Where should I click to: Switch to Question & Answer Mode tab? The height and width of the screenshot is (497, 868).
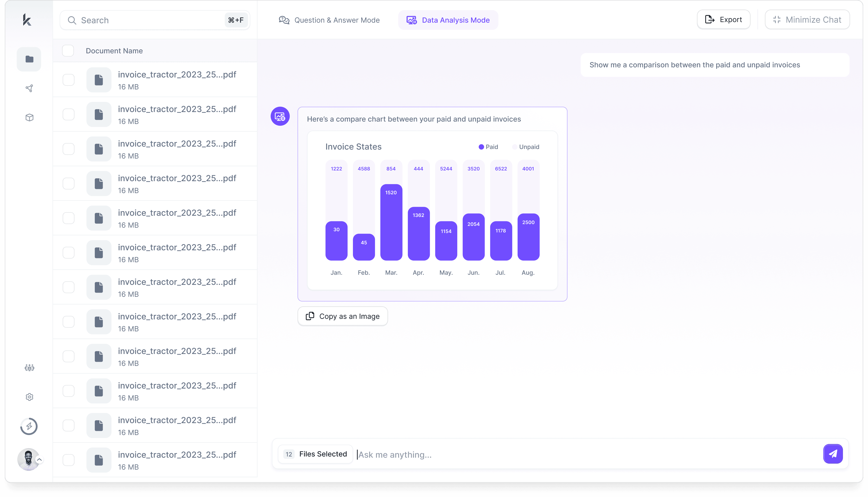pyautogui.click(x=329, y=20)
